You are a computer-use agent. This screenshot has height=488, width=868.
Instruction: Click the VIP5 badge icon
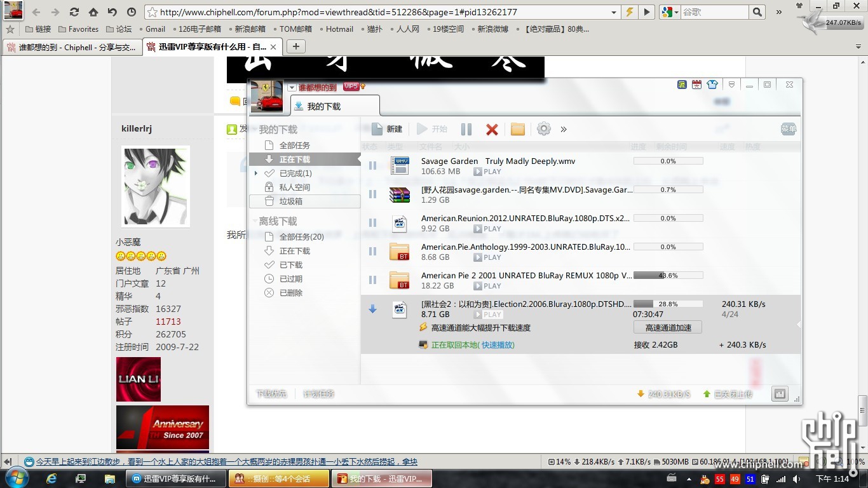pos(351,86)
